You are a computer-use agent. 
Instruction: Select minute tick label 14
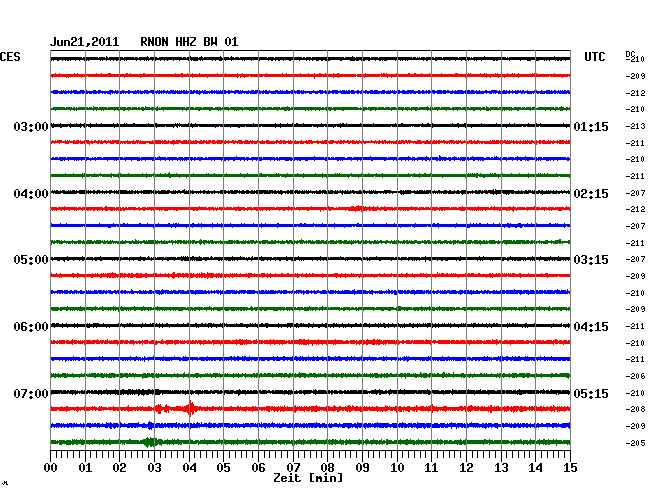(535, 468)
